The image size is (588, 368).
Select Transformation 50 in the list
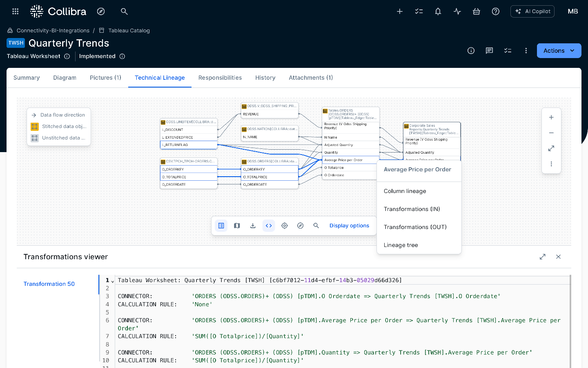pyautogui.click(x=49, y=284)
